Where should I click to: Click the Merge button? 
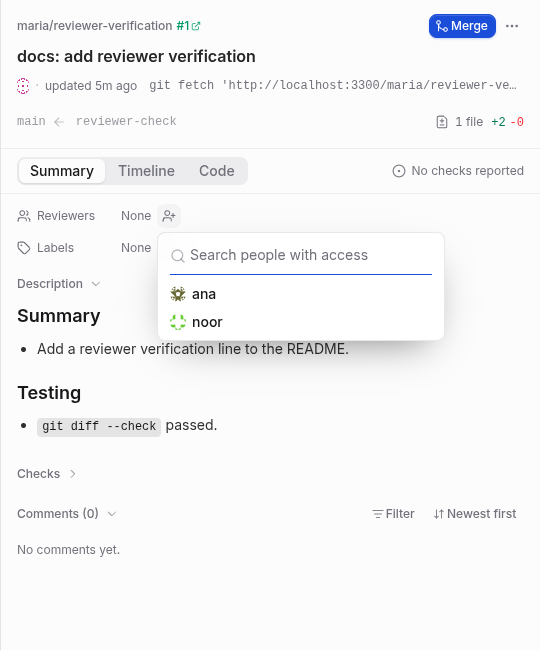pyautogui.click(x=462, y=26)
